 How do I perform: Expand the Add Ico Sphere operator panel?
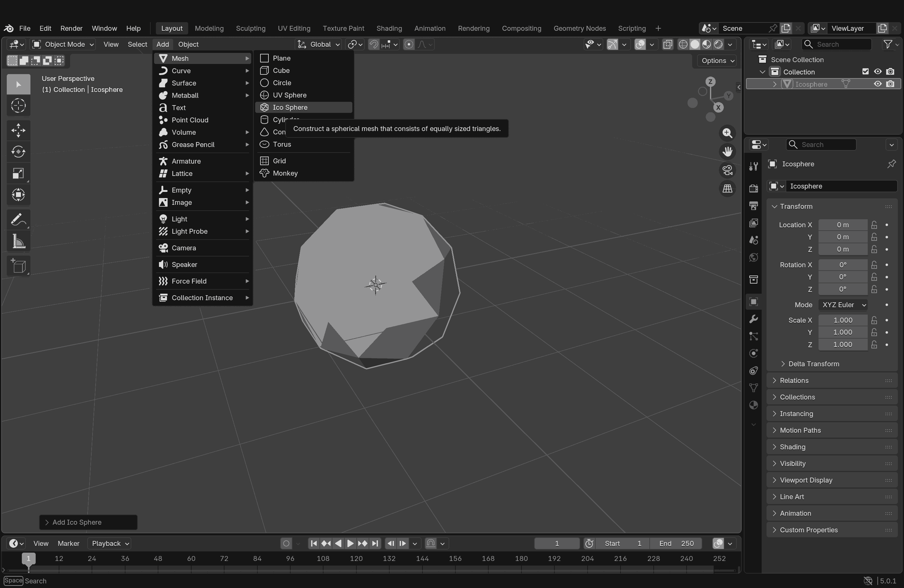pyautogui.click(x=77, y=522)
